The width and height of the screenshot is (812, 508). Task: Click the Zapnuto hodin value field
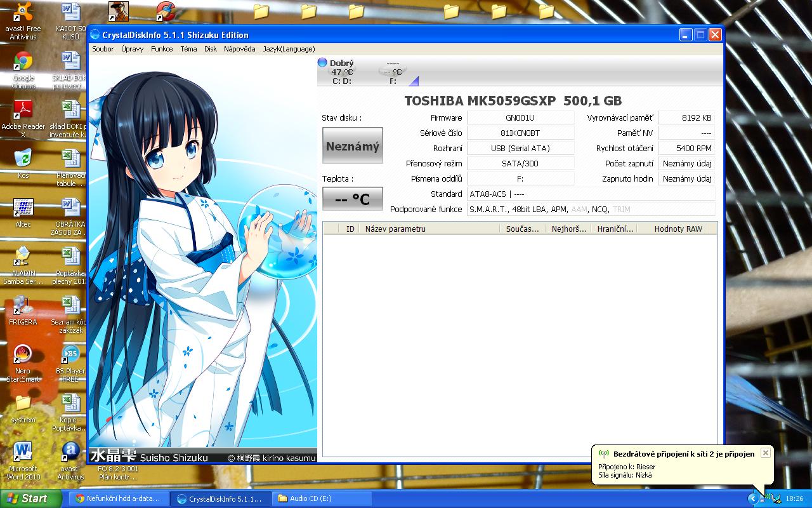coord(687,178)
